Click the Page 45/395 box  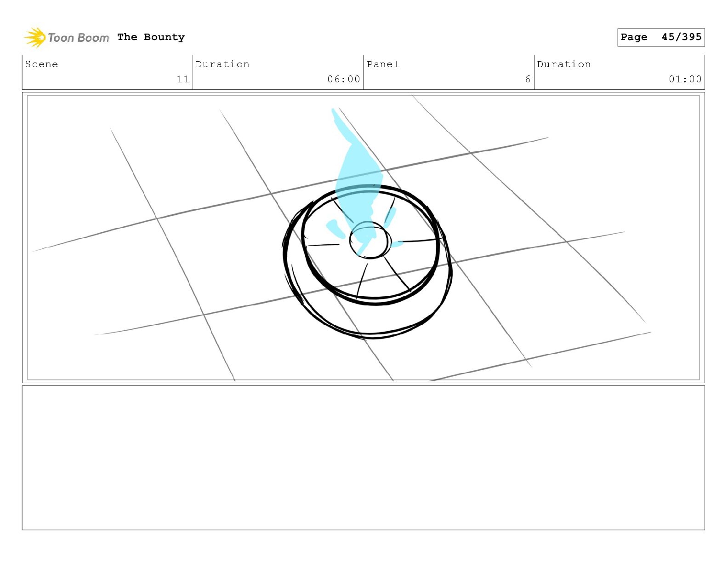[661, 37]
